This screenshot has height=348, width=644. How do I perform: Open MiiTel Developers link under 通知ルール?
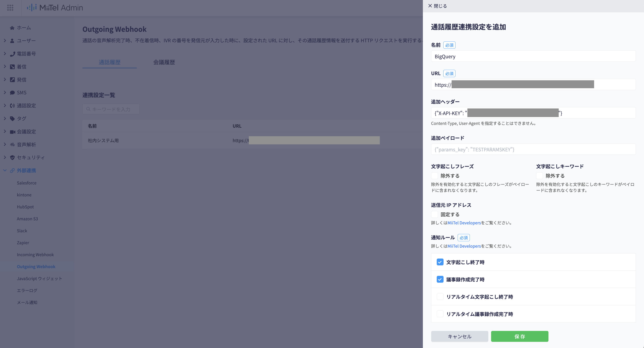pos(464,246)
